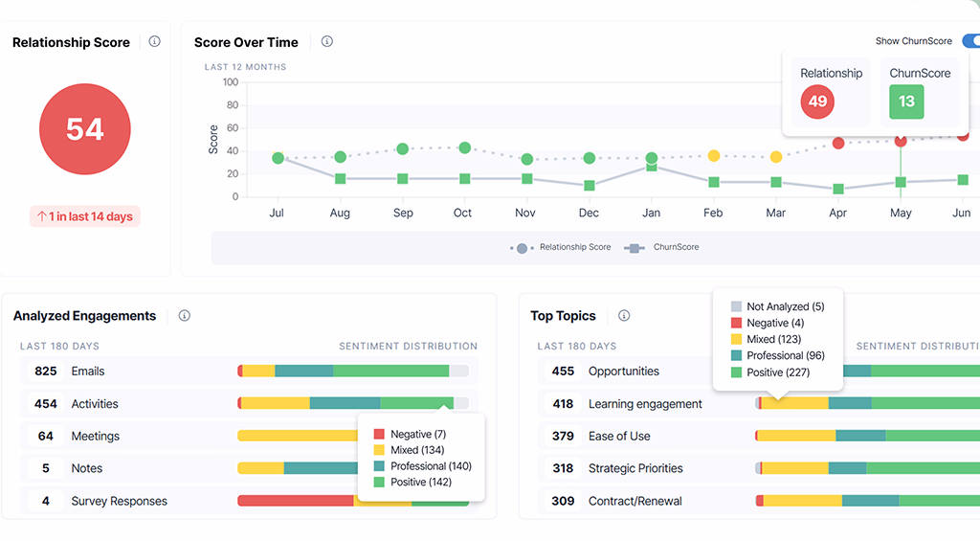Click the January ChurnScore square marker
Image resolution: width=980 pixels, height=541 pixels.
[652, 167]
